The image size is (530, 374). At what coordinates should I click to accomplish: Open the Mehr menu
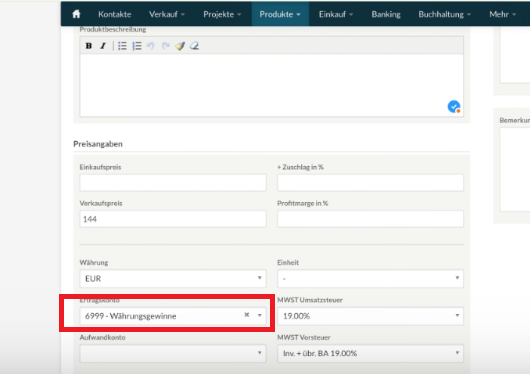pyautogui.click(x=503, y=14)
